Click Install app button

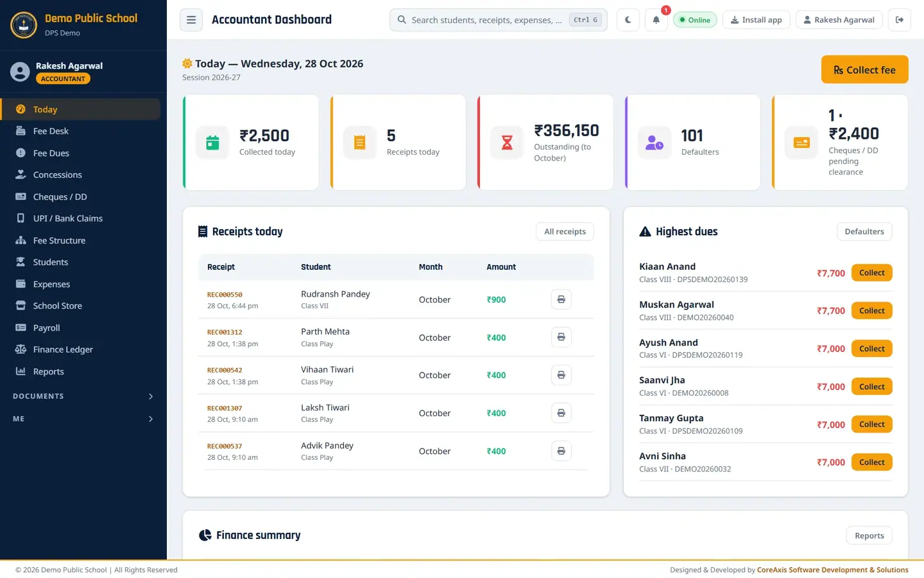point(756,20)
